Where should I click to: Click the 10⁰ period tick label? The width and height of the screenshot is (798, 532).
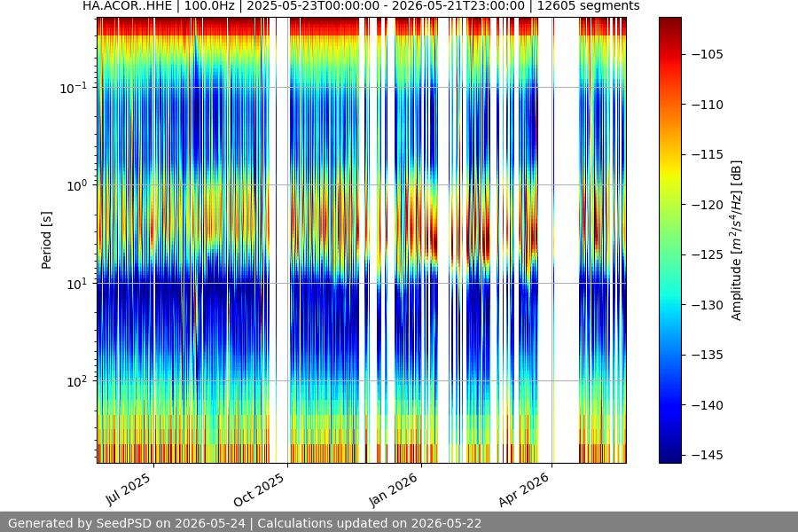coord(77,185)
